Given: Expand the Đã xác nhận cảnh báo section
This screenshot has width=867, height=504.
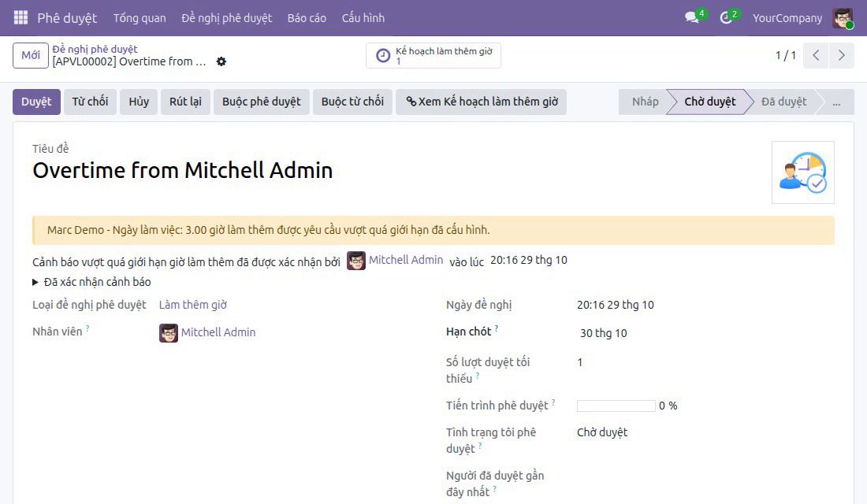Looking at the screenshot, I should tap(91, 282).
